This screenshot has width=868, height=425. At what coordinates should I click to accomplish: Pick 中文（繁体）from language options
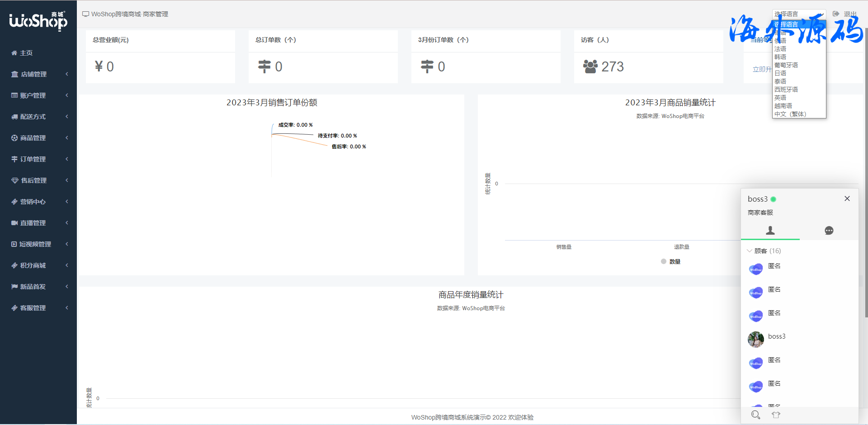(790, 114)
